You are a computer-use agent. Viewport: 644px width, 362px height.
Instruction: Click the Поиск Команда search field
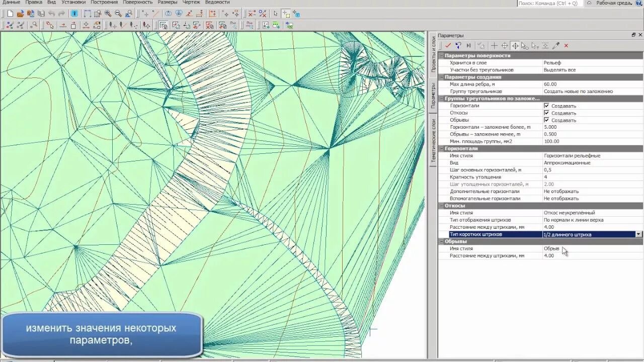pyautogui.click(x=550, y=3)
